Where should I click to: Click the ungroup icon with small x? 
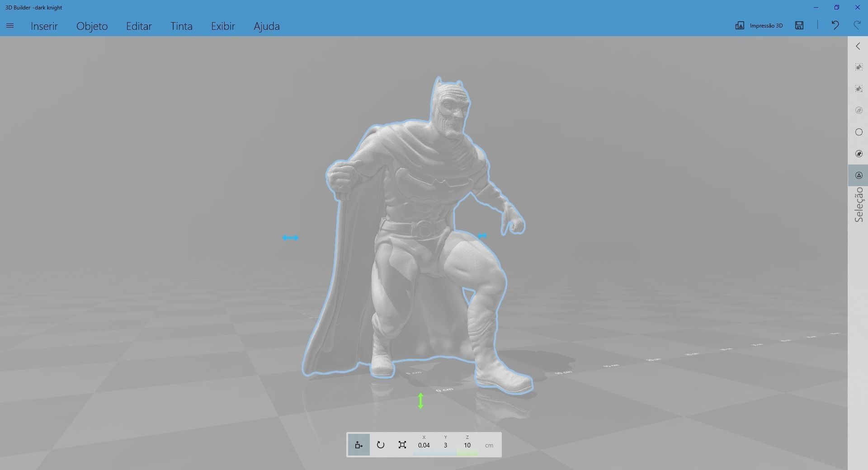859,89
